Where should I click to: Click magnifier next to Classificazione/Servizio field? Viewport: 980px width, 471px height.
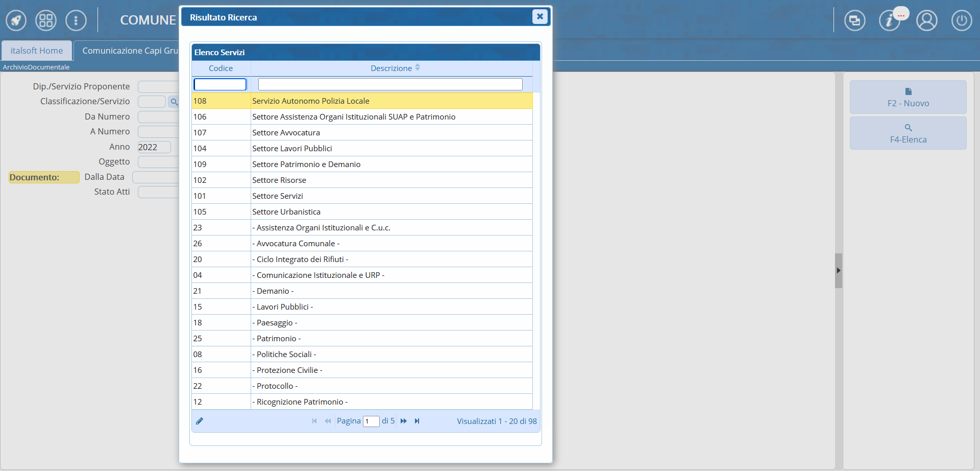(x=174, y=102)
